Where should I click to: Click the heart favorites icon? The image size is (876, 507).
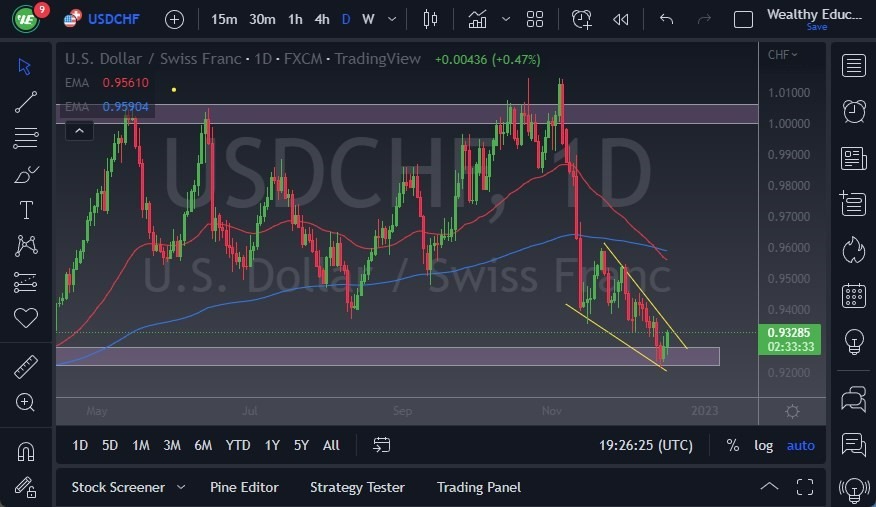click(x=26, y=318)
